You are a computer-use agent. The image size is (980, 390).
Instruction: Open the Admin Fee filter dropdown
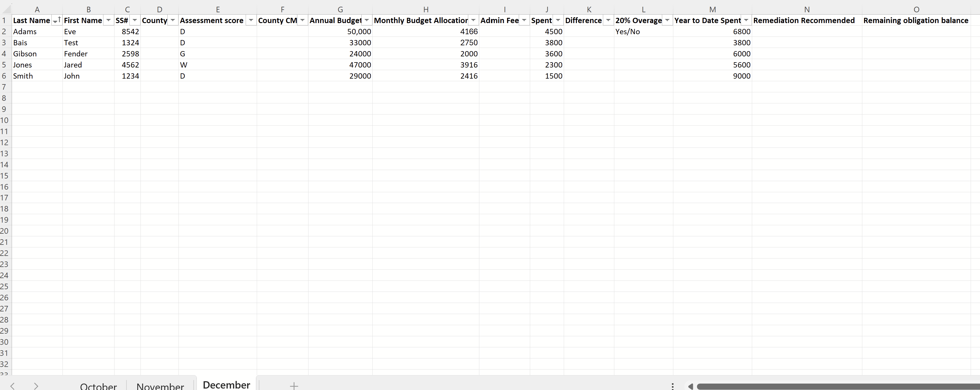524,20
